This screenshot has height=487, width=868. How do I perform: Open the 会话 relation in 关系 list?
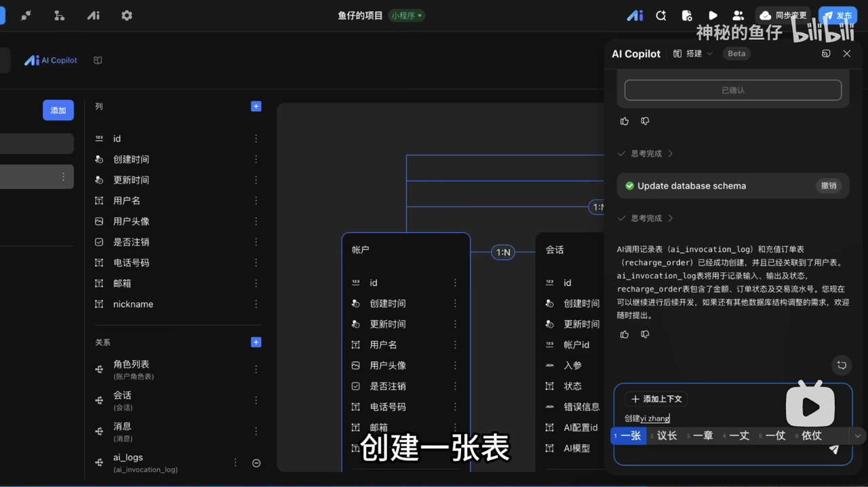click(178, 401)
